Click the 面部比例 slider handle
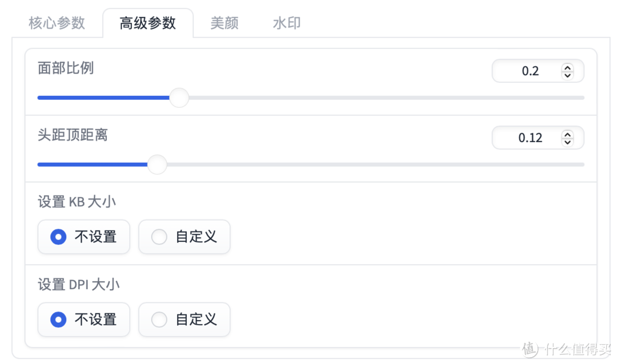This screenshot has height=364, width=617. click(x=179, y=98)
